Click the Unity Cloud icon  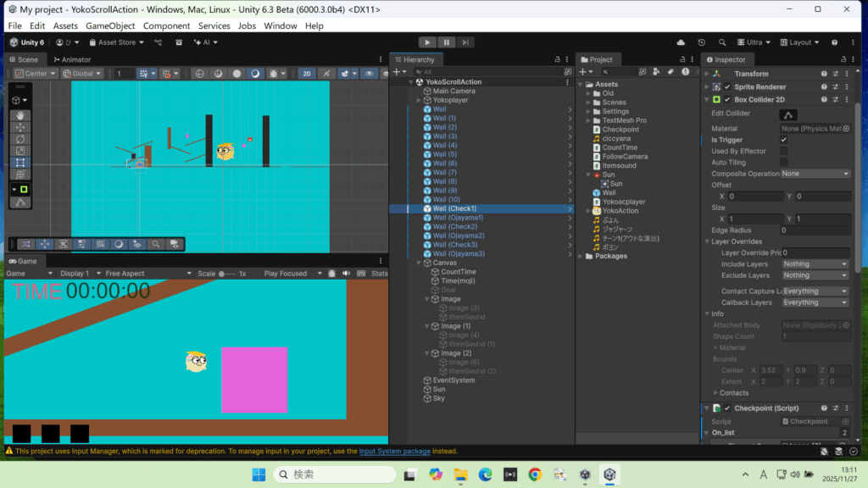681,42
